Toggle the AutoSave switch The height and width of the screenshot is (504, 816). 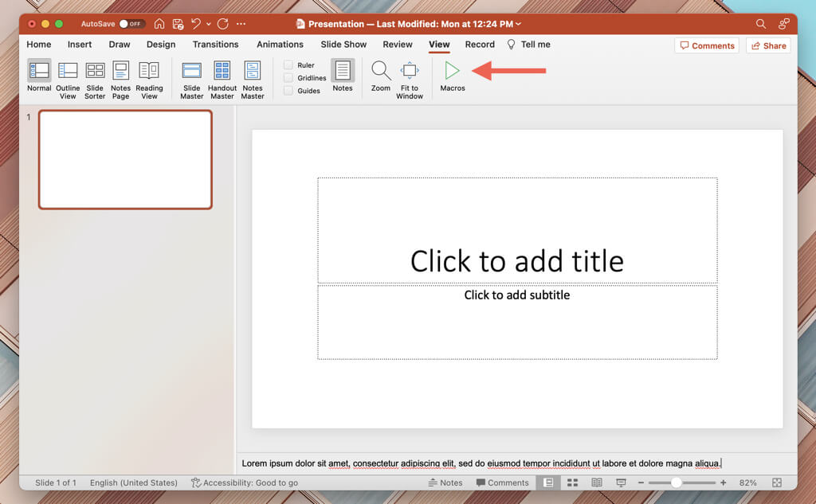click(x=131, y=24)
